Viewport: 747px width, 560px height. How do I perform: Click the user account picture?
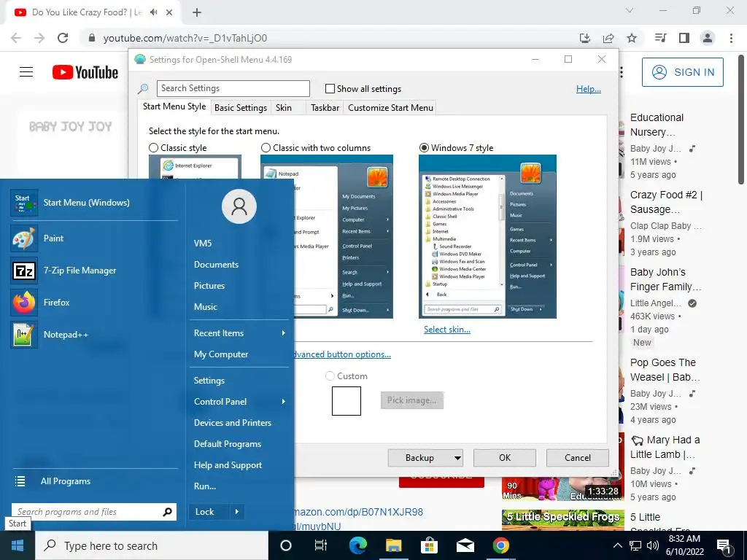[239, 206]
